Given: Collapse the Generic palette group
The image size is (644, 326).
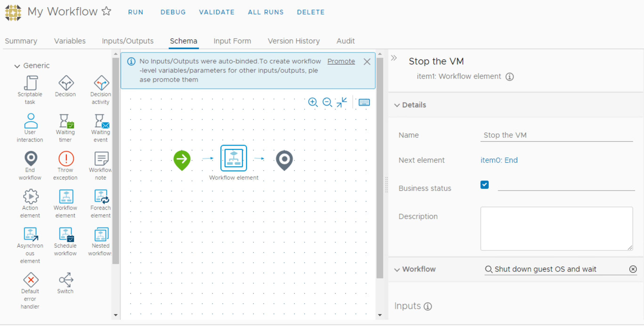Looking at the screenshot, I should point(17,66).
